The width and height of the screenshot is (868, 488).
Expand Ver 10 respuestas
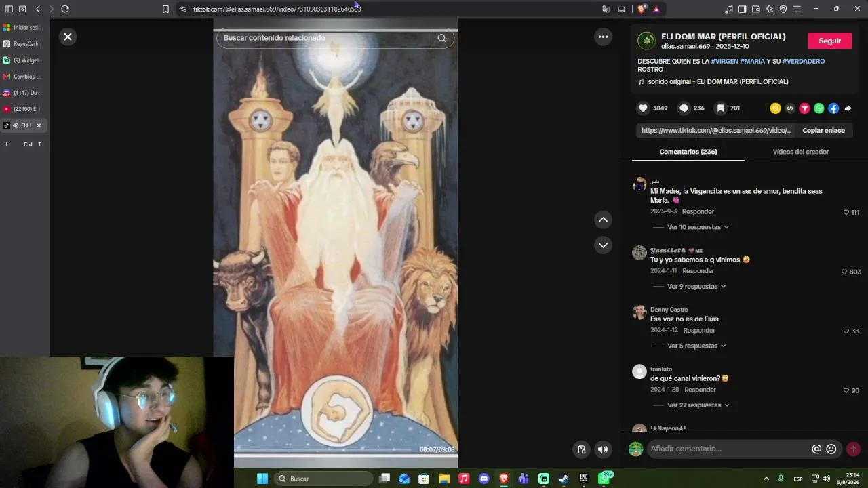[698, 227]
